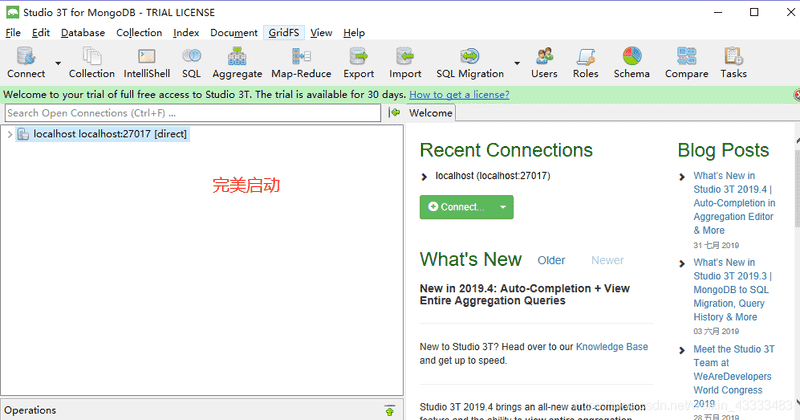The height and width of the screenshot is (420, 800).
Task: Expand the localhost entry under Recent Connections
Action: coord(426,176)
